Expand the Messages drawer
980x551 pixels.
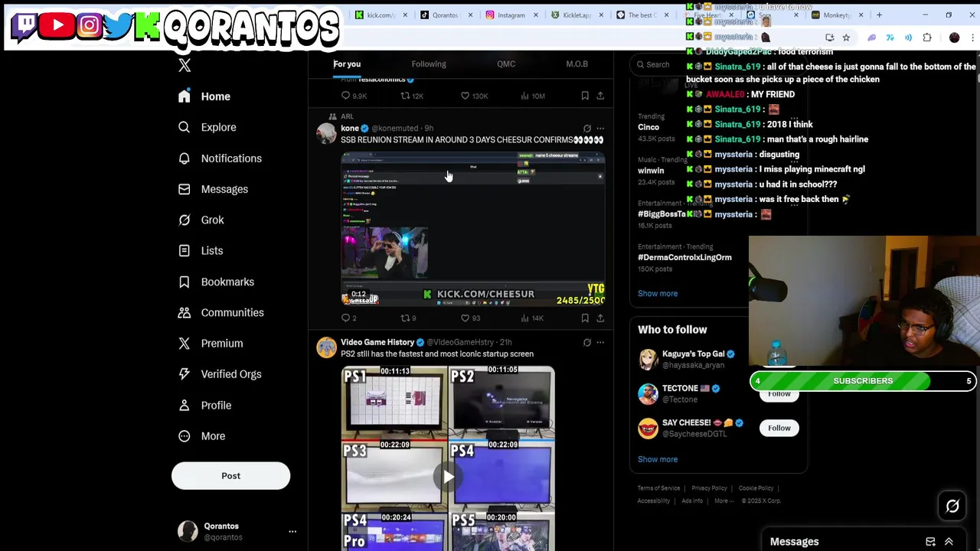pyautogui.click(x=949, y=542)
